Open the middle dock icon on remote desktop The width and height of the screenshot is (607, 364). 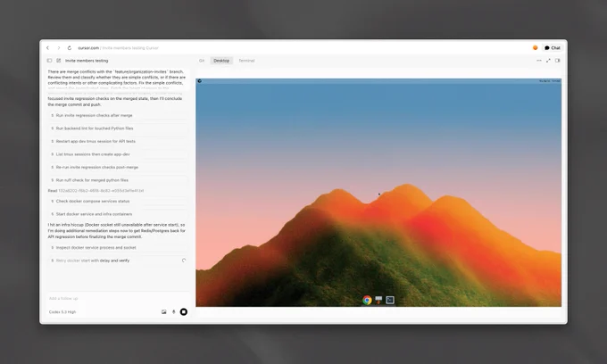pyautogui.click(x=378, y=300)
